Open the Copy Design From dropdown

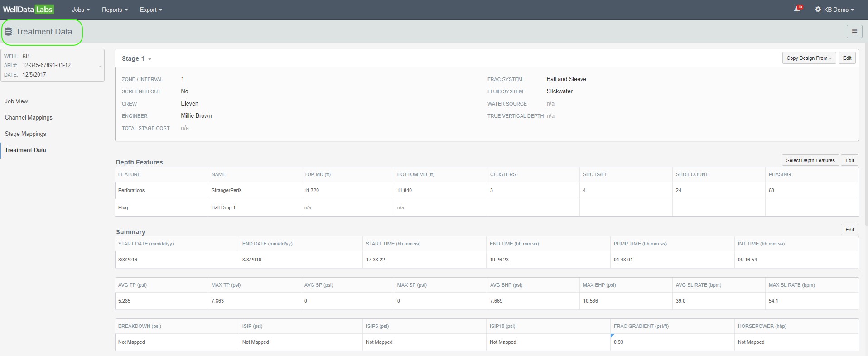809,58
